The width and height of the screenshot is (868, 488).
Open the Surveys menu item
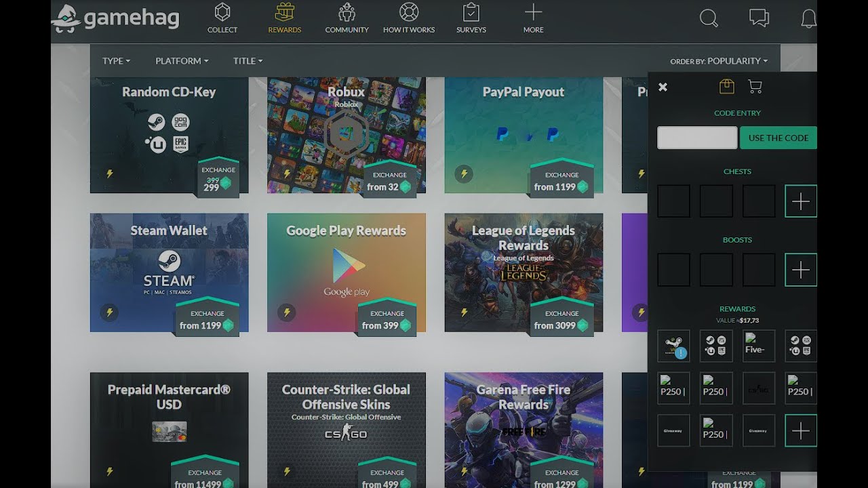coord(471,18)
